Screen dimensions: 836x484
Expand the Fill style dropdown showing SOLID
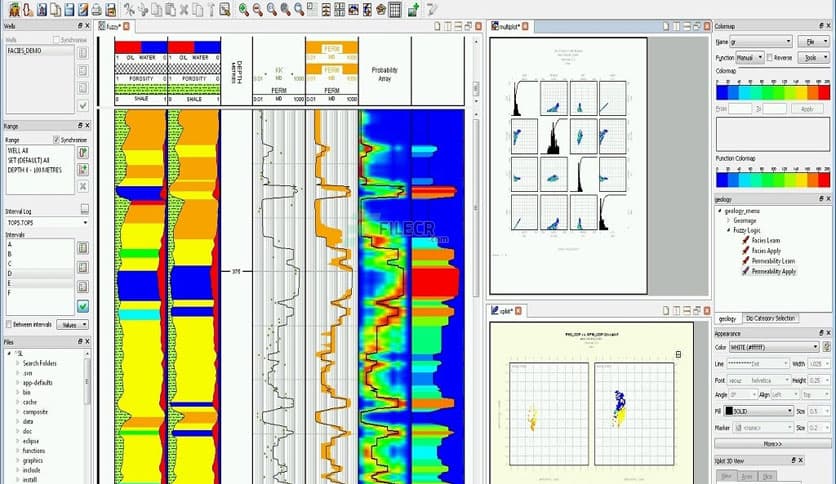coord(774,411)
